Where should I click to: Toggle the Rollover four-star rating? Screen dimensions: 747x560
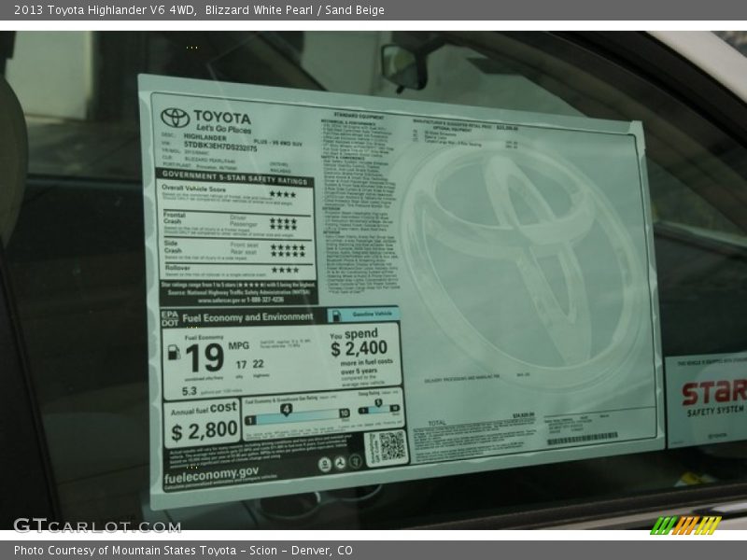[x=286, y=268]
